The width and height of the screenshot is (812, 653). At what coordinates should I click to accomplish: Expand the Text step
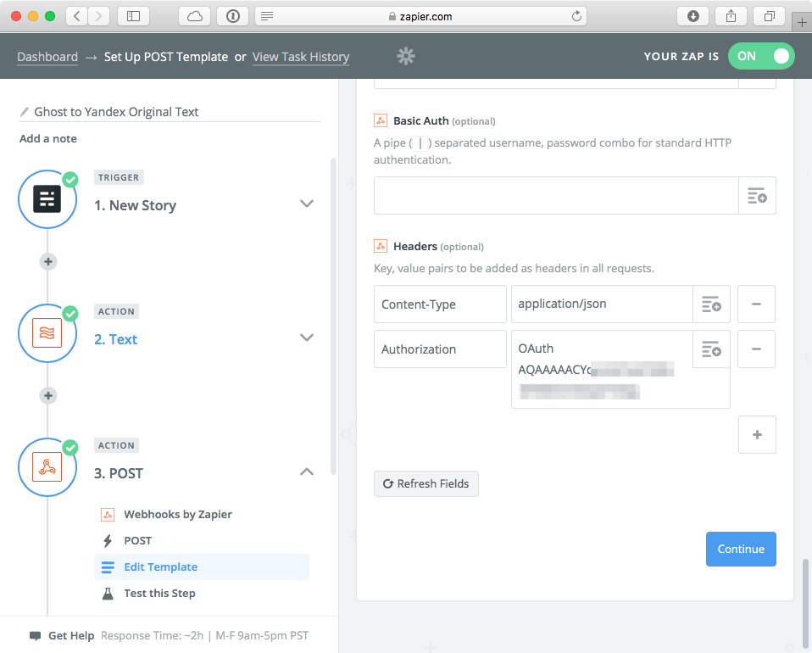pos(306,338)
